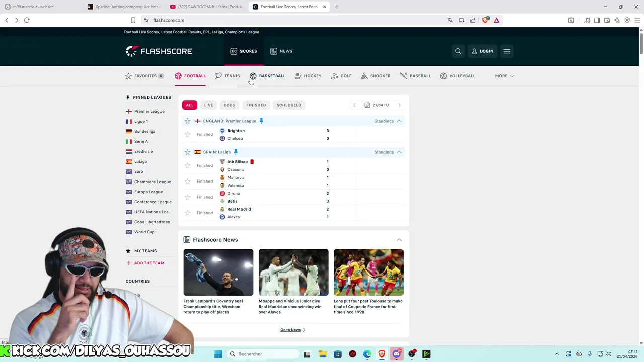Favorite the Ath Bilbao vs Osasuna match
The width and height of the screenshot is (644, 362).
pyautogui.click(x=188, y=165)
